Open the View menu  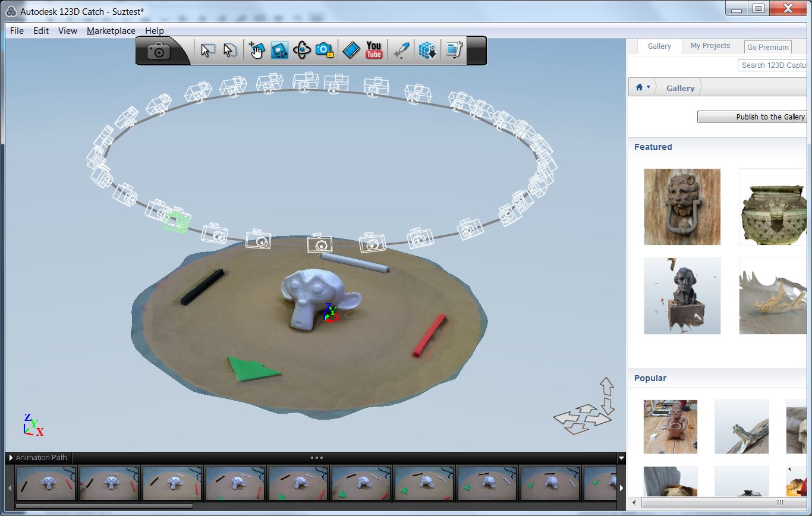[68, 31]
